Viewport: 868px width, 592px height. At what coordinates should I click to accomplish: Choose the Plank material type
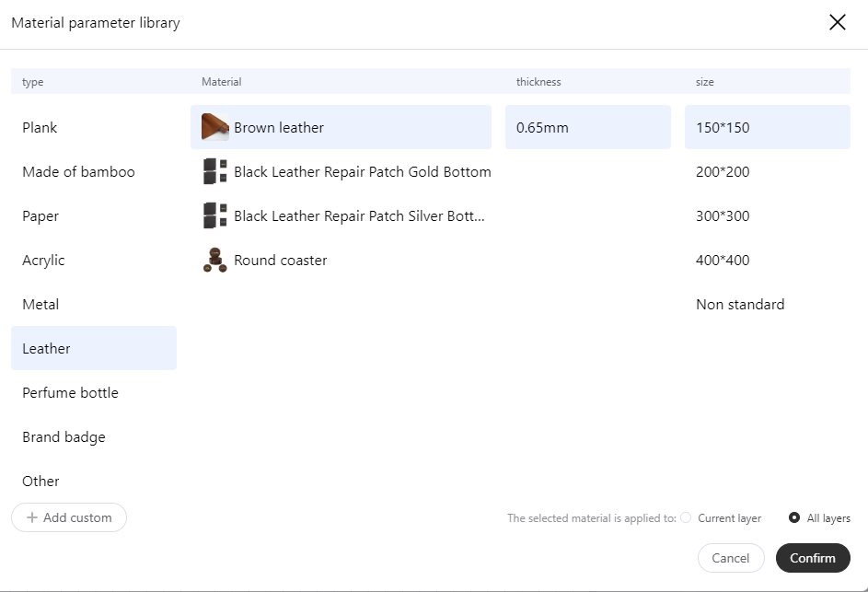(40, 127)
